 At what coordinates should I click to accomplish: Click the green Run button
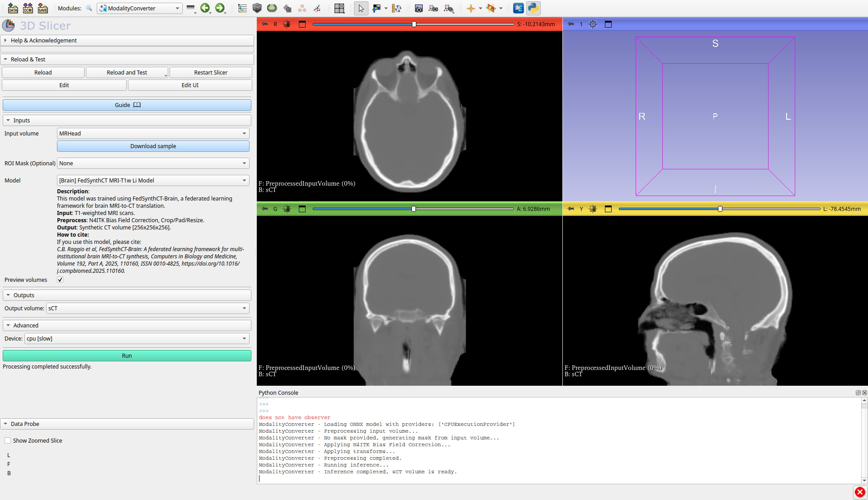[x=127, y=355]
